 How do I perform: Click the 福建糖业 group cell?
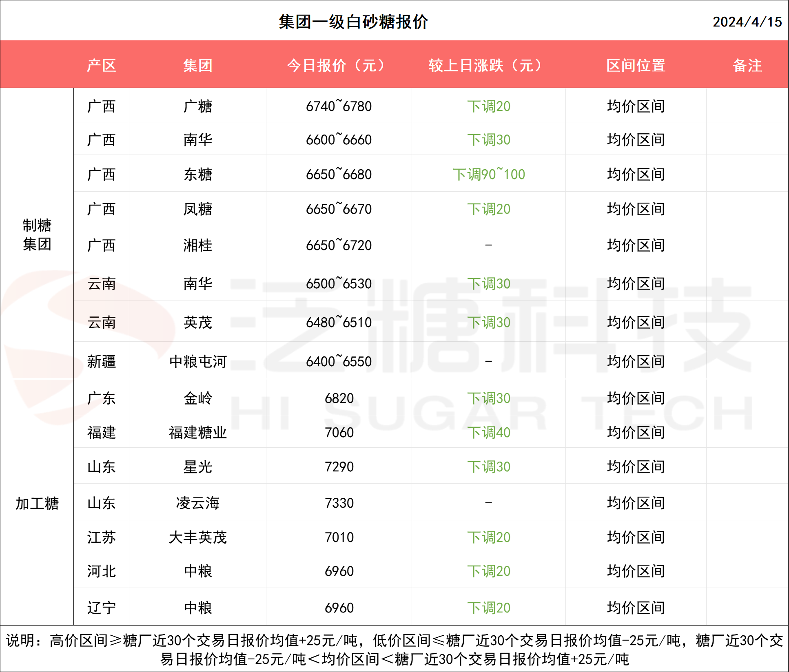(197, 432)
